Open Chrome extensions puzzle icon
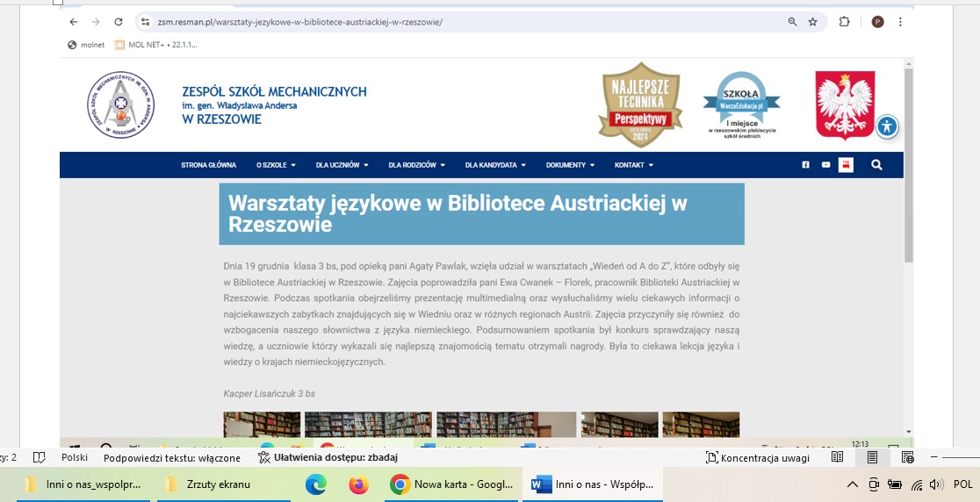Image resolution: width=980 pixels, height=502 pixels. coord(845,22)
